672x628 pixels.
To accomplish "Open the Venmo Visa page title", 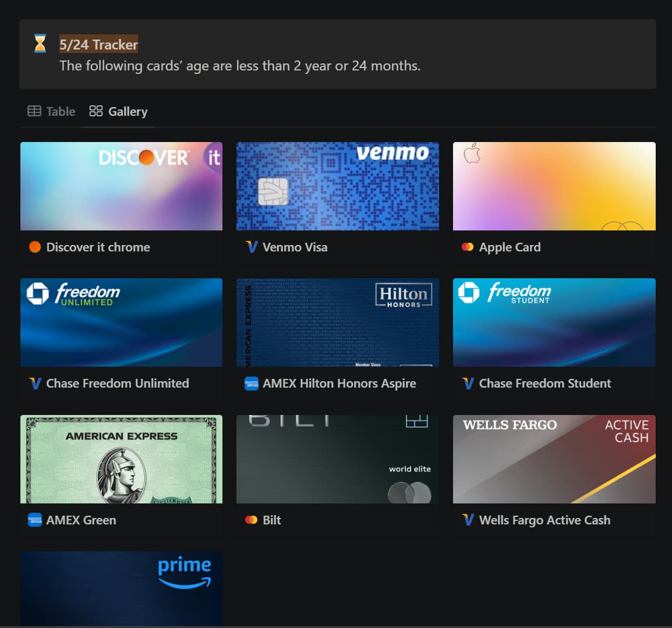I will [x=295, y=247].
